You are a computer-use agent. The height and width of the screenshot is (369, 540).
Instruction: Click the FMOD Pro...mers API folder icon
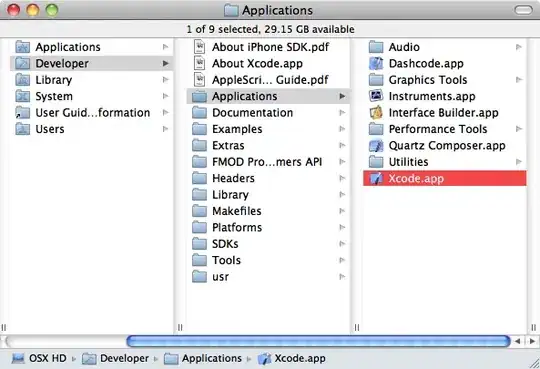199,162
